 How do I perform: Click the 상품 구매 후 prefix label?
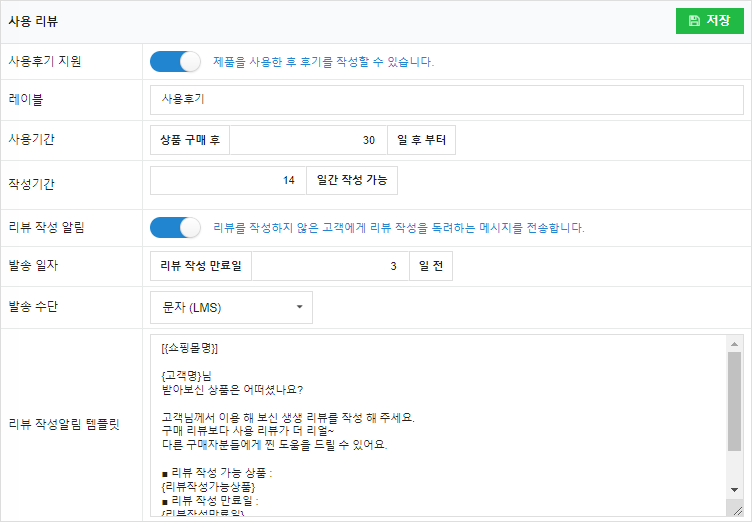coord(190,140)
